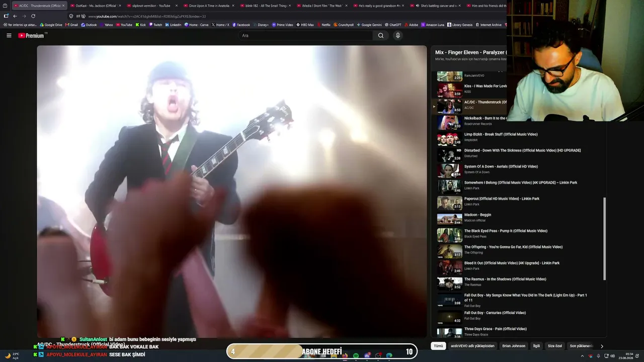
Task: Switch to the OutKast - Ms. Jackson tab
Action: click(x=95, y=6)
